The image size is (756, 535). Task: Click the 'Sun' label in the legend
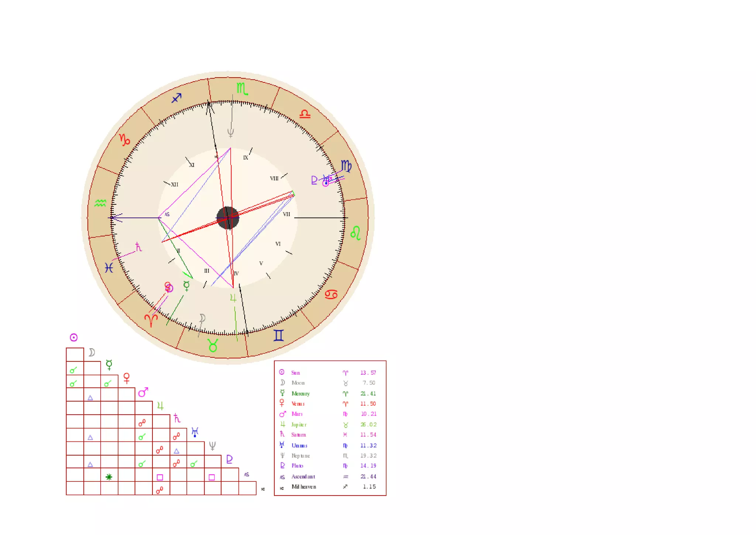click(296, 373)
